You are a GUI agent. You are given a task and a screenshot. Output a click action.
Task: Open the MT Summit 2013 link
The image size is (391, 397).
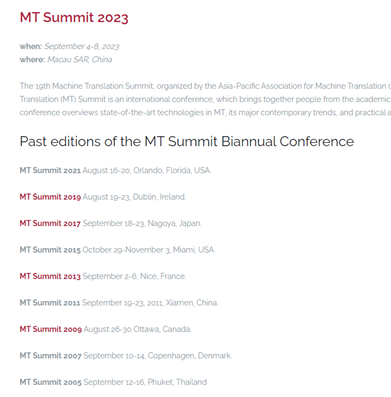coord(50,276)
